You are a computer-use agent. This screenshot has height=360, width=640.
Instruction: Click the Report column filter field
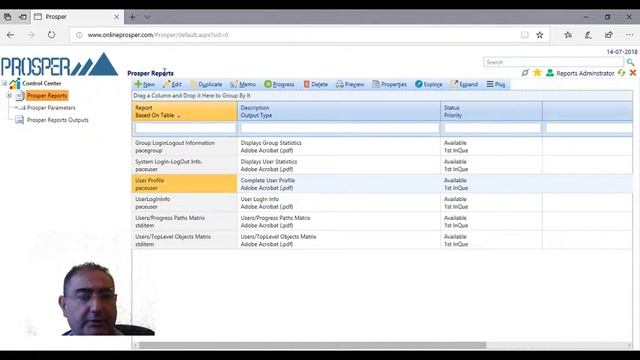pyautogui.click(x=185, y=128)
